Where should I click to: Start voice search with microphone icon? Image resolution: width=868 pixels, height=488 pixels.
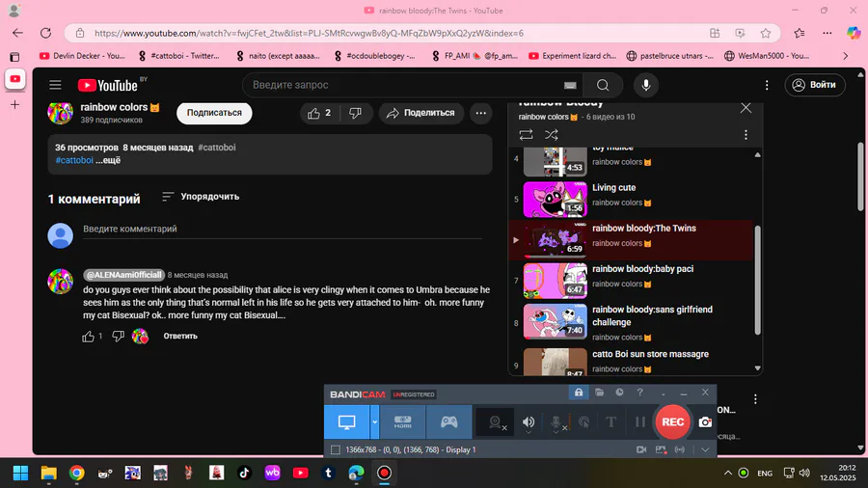click(x=646, y=85)
